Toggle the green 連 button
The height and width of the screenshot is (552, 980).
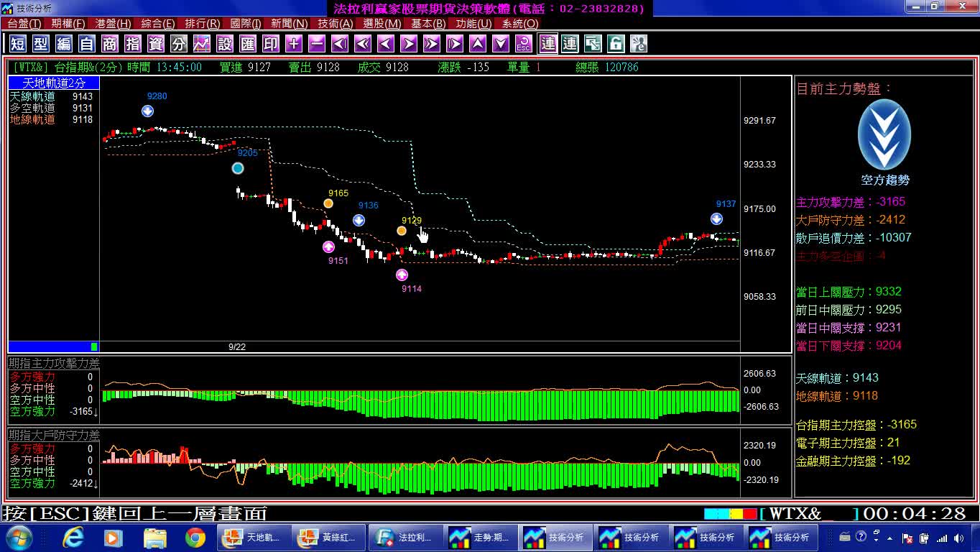570,44
